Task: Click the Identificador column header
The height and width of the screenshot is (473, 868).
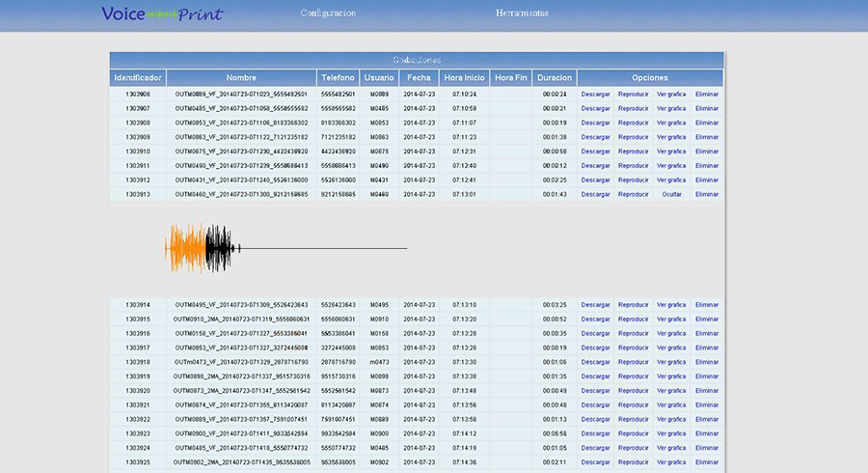Action: coord(138,77)
